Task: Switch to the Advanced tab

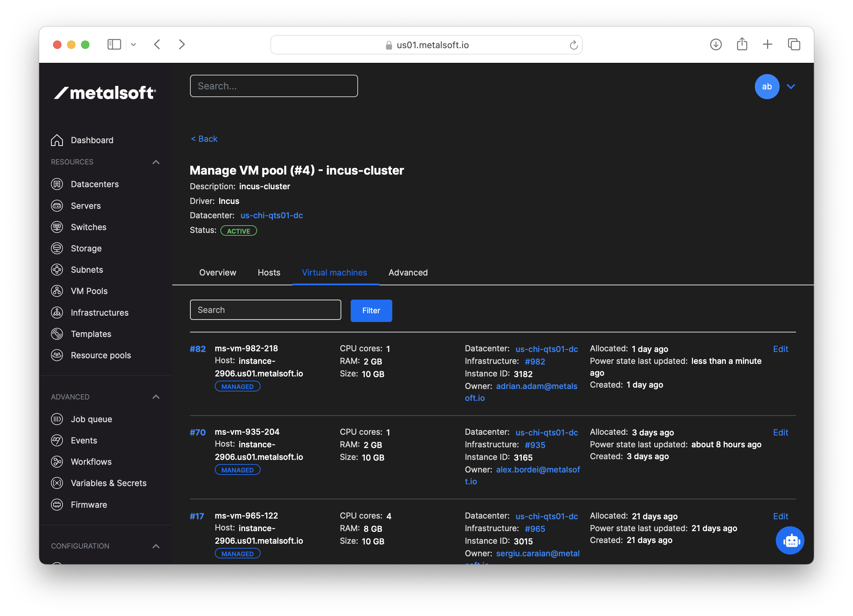Action: click(x=408, y=273)
